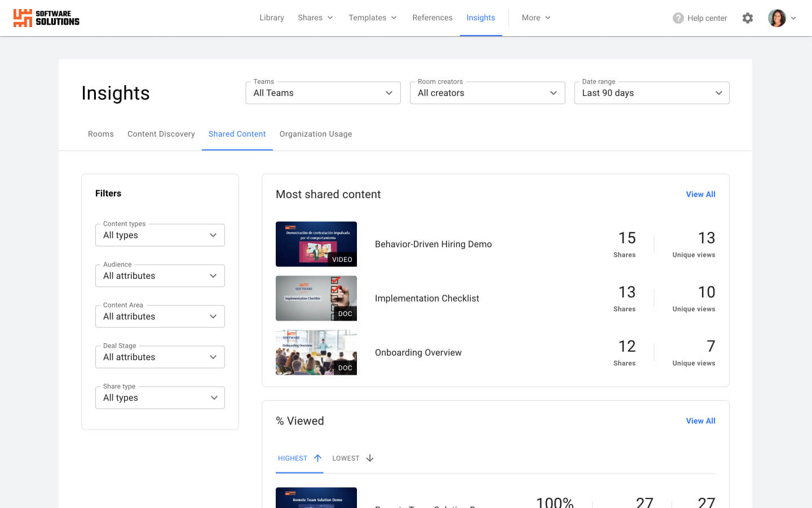812x508 pixels.
Task: Open the profile avatar menu
Action: point(777,17)
